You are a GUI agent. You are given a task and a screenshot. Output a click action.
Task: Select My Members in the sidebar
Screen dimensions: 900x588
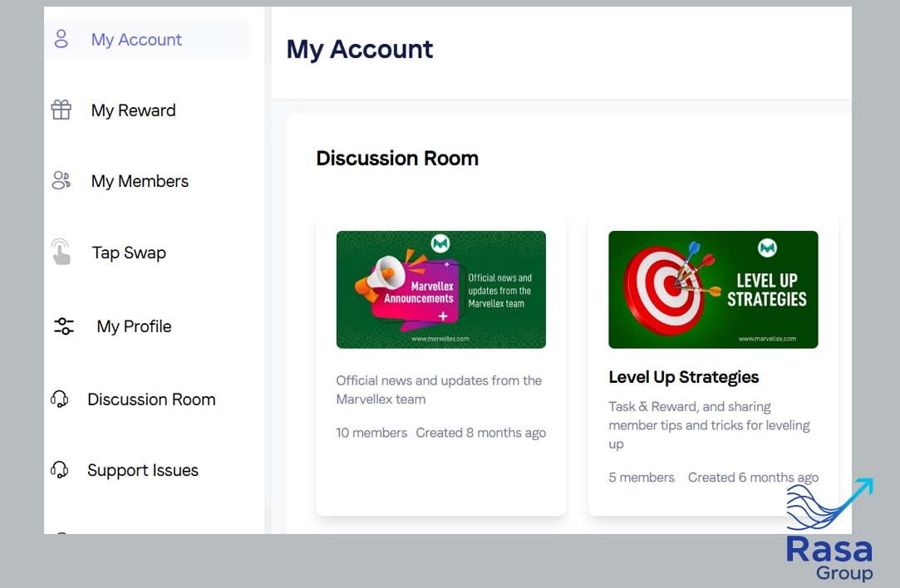(140, 181)
